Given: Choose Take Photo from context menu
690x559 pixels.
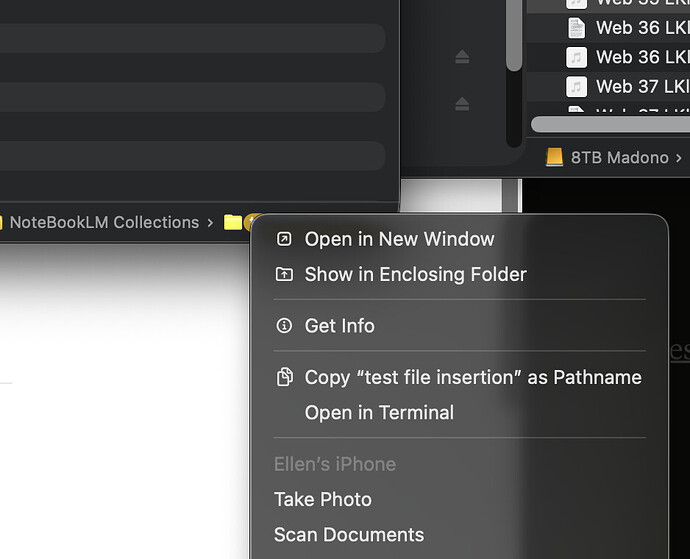Looking at the screenshot, I should pyautogui.click(x=323, y=499).
